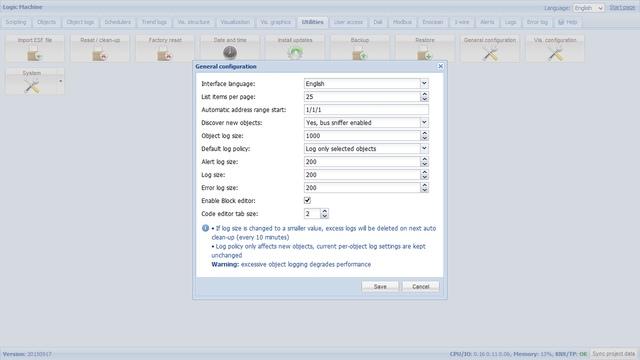Switch to the Alerts tab

point(487,22)
